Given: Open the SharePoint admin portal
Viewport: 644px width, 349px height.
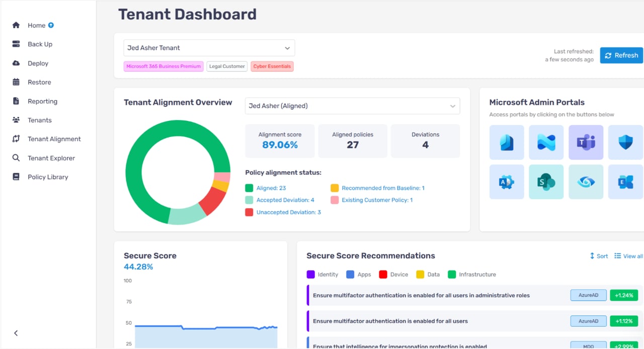Looking at the screenshot, I should pyautogui.click(x=546, y=182).
